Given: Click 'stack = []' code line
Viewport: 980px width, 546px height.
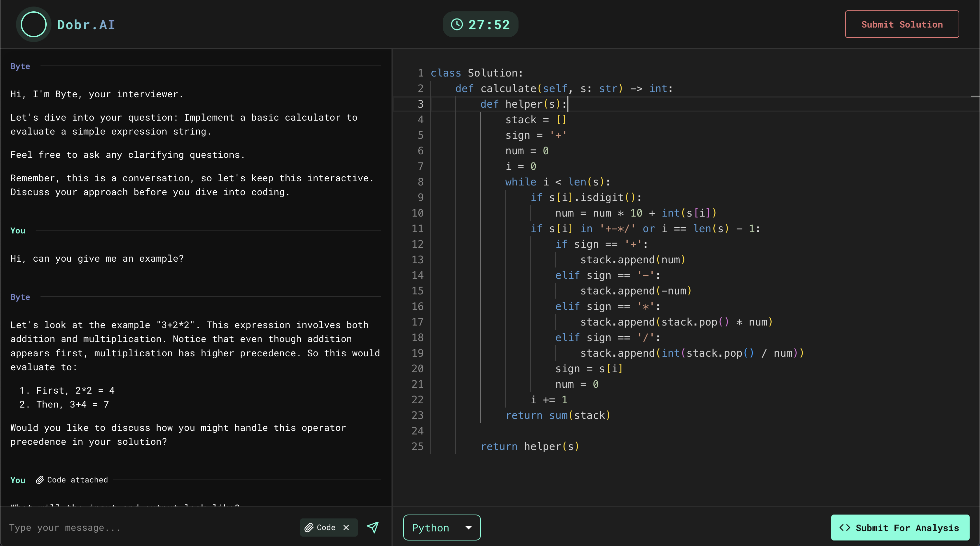Looking at the screenshot, I should click(536, 119).
